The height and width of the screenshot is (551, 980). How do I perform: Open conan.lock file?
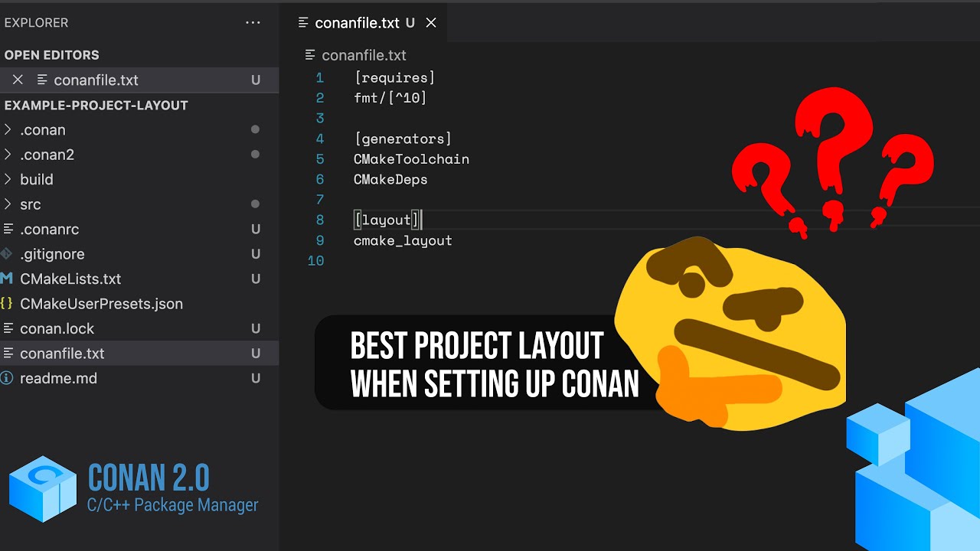57,328
